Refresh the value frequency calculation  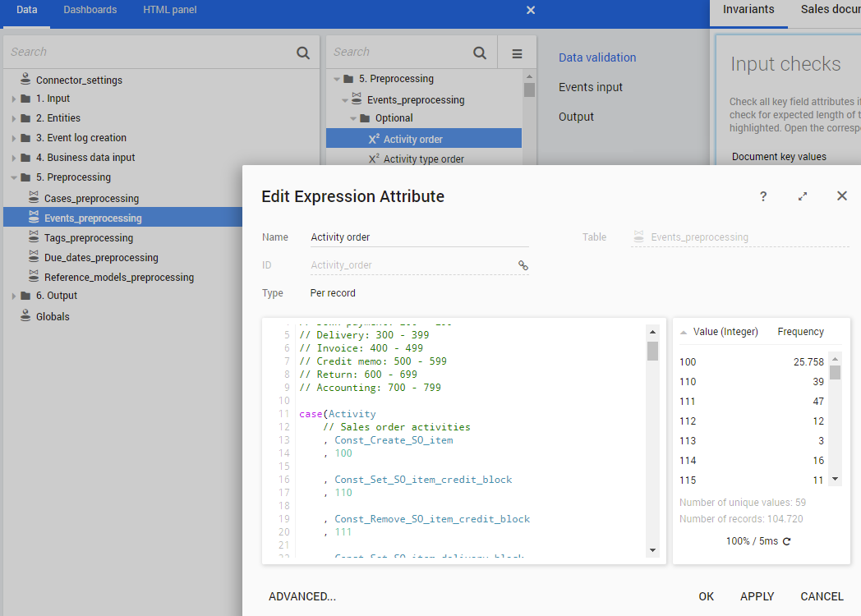tap(787, 541)
